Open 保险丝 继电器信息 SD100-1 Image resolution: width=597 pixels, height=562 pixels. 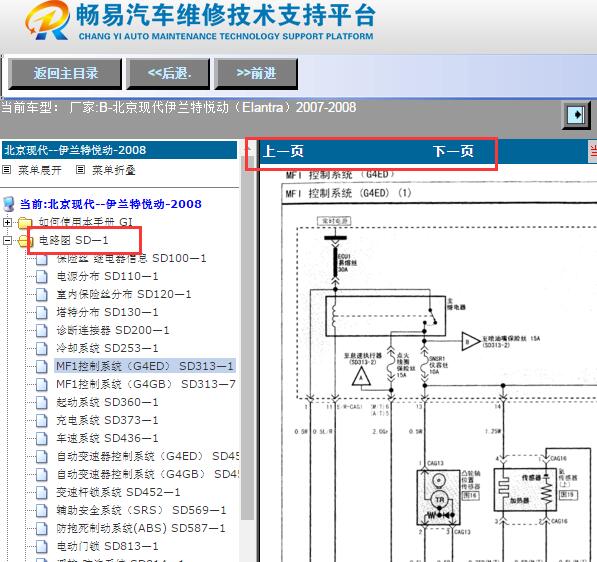131,258
